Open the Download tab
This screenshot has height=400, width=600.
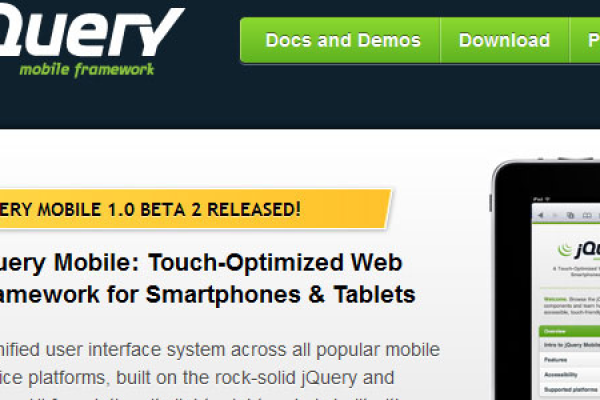pos(504,40)
